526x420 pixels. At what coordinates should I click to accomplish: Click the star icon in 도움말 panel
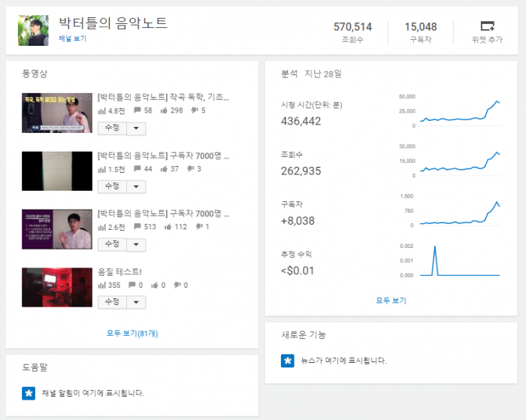click(x=29, y=392)
